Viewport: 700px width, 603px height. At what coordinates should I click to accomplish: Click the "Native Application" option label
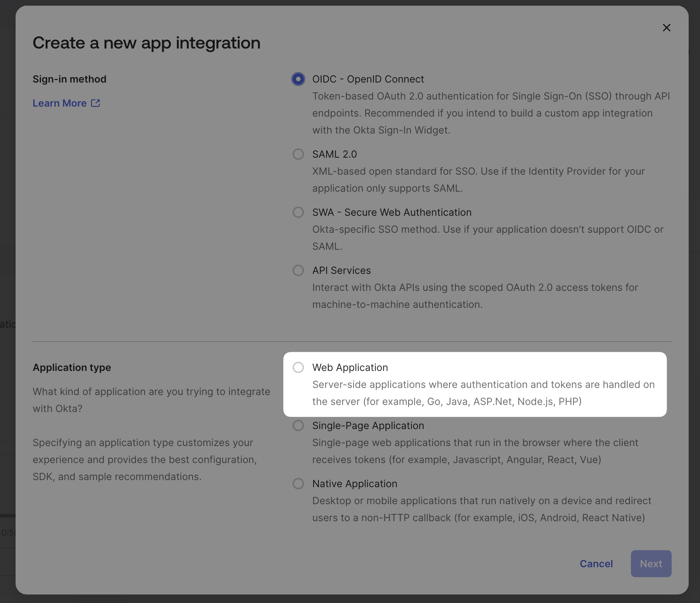click(x=355, y=484)
